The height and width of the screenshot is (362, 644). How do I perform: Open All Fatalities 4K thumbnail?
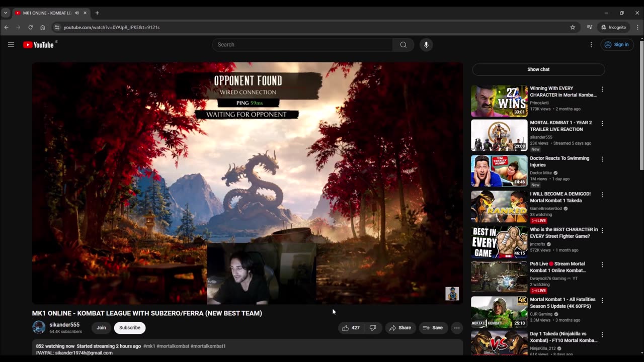pos(499,312)
